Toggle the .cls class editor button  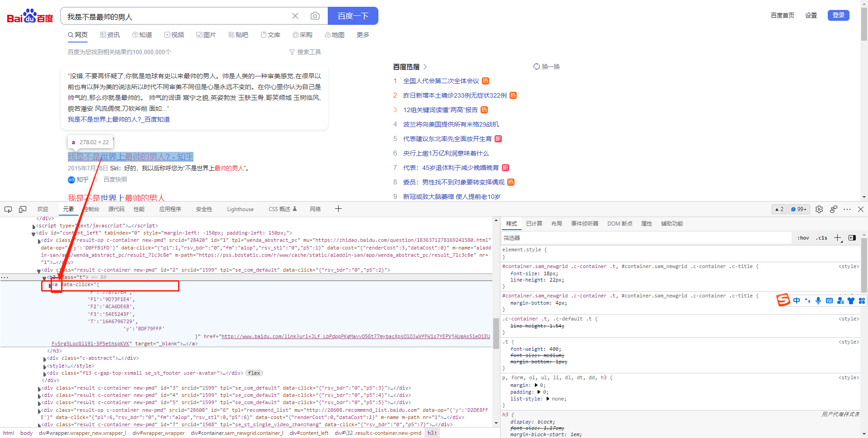[x=821, y=238]
